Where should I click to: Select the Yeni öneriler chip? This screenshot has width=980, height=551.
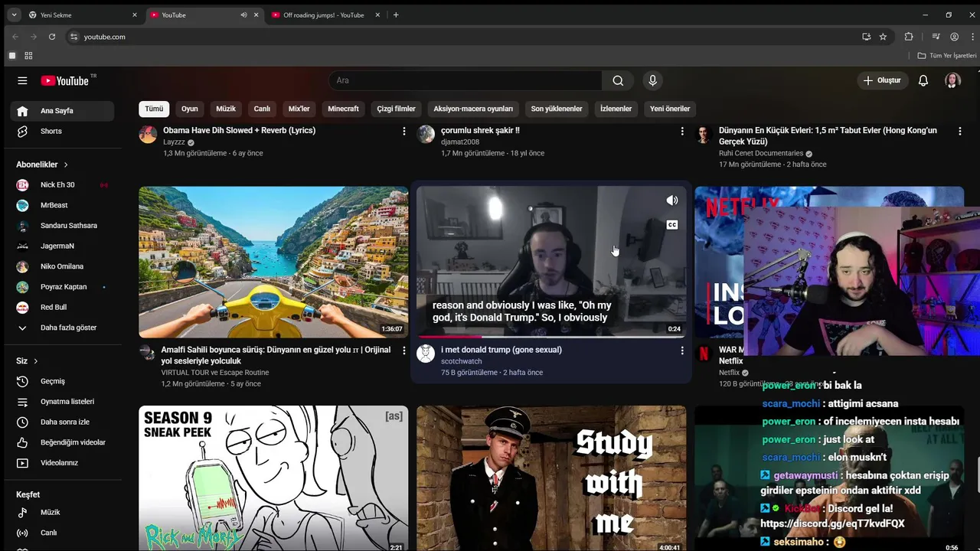(x=670, y=109)
